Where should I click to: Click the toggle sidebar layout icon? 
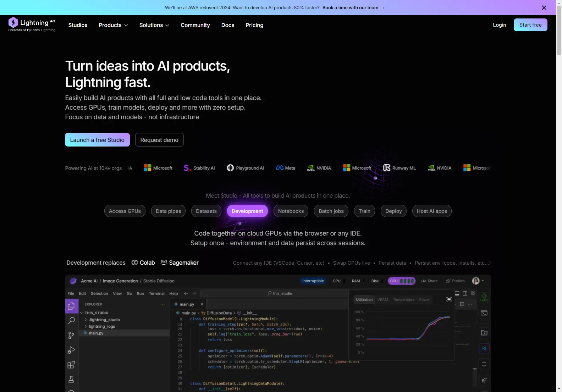(465, 293)
